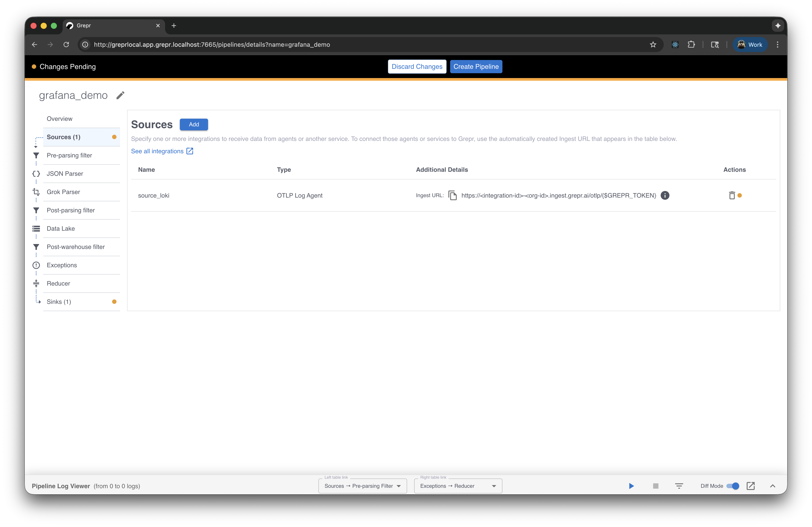The width and height of the screenshot is (812, 527).
Task: Copy the Ingest URL with copy icon
Action: point(452,195)
